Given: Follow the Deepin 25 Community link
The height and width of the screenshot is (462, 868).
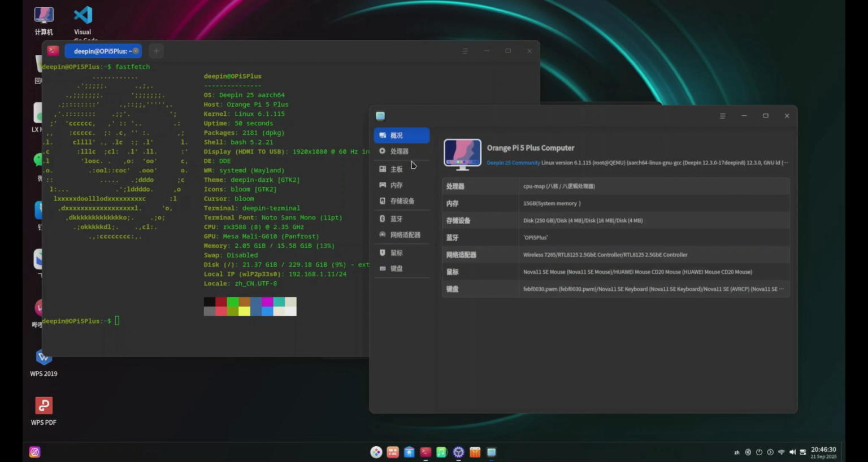Looking at the screenshot, I should point(513,163).
